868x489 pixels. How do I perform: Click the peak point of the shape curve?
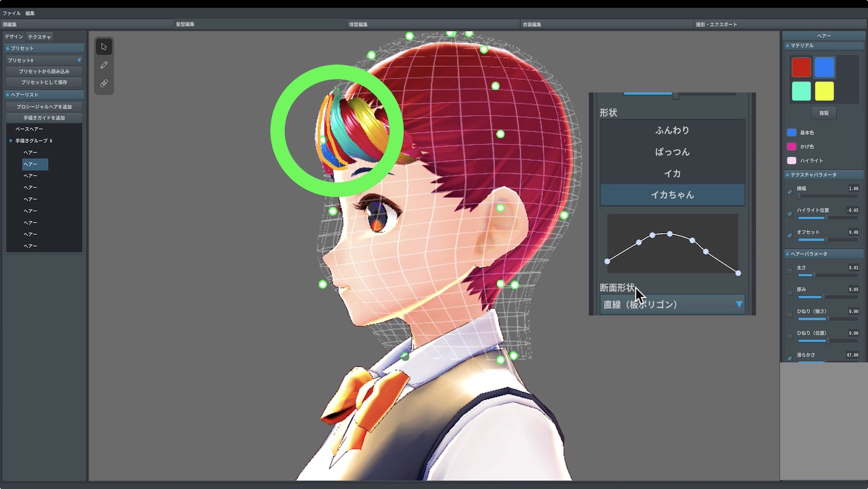click(x=670, y=234)
